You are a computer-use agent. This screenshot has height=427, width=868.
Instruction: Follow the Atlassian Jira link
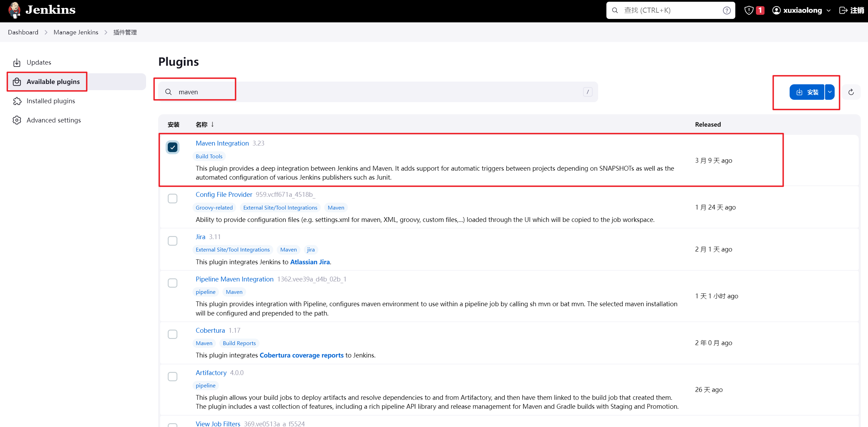click(310, 262)
